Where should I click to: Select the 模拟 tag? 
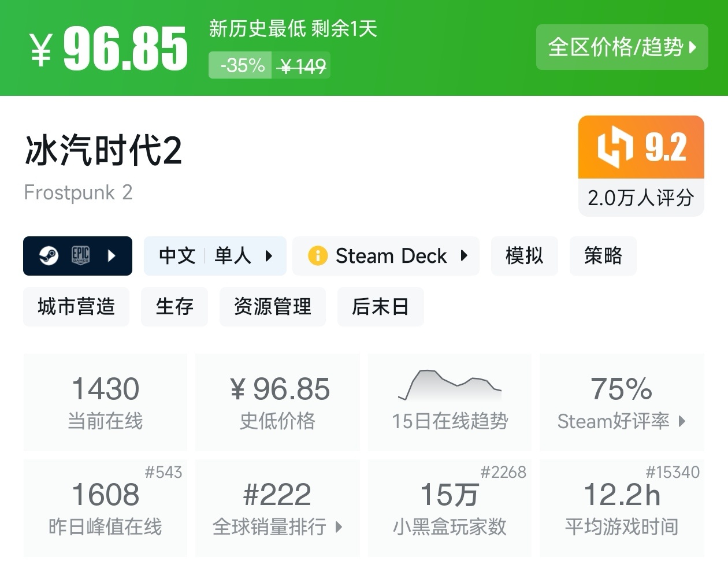point(525,255)
